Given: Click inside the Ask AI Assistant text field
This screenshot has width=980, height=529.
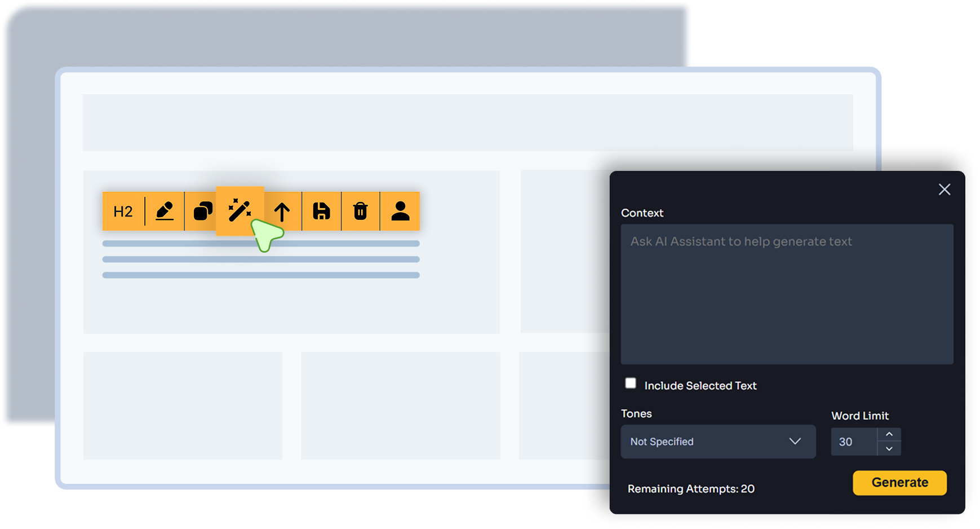Looking at the screenshot, I should point(786,293).
